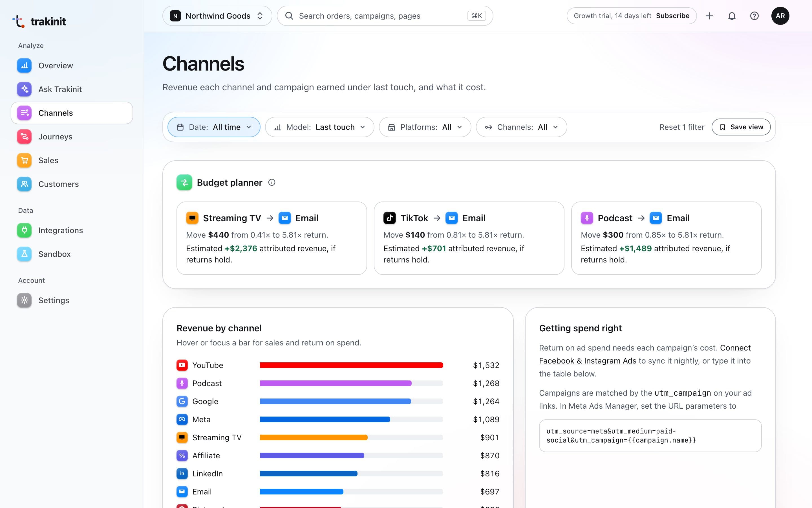Click Podcast icon in budget card

click(587, 218)
